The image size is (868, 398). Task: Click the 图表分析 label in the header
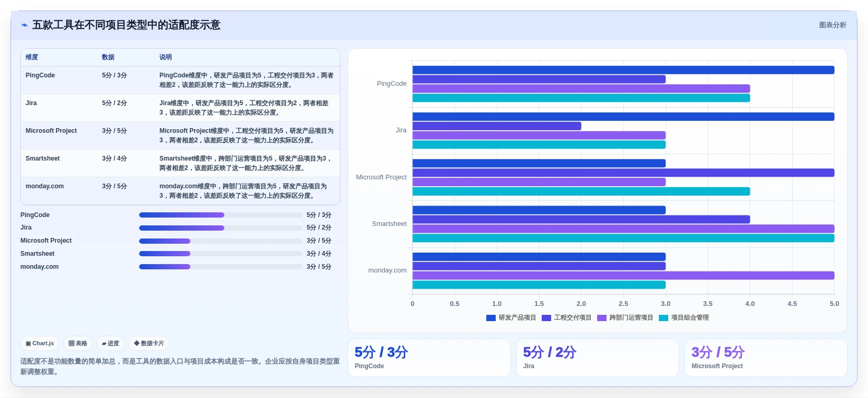coord(832,25)
